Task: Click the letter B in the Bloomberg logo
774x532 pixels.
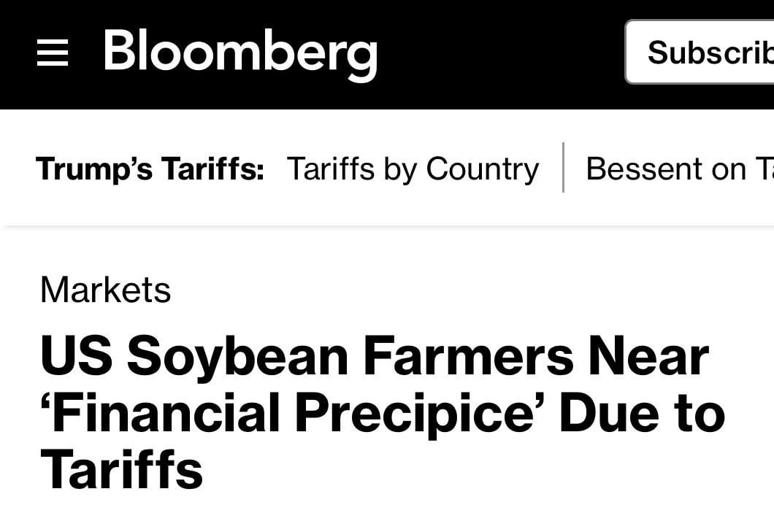Action: tap(120, 50)
